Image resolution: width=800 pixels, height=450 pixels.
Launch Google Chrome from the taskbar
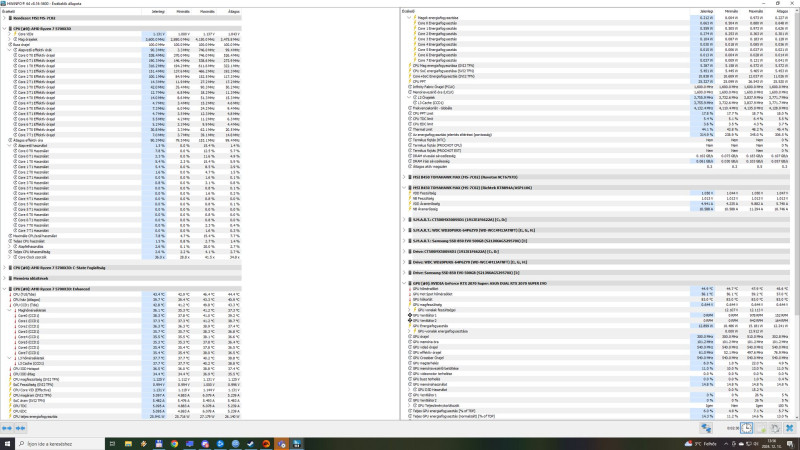coord(174,444)
